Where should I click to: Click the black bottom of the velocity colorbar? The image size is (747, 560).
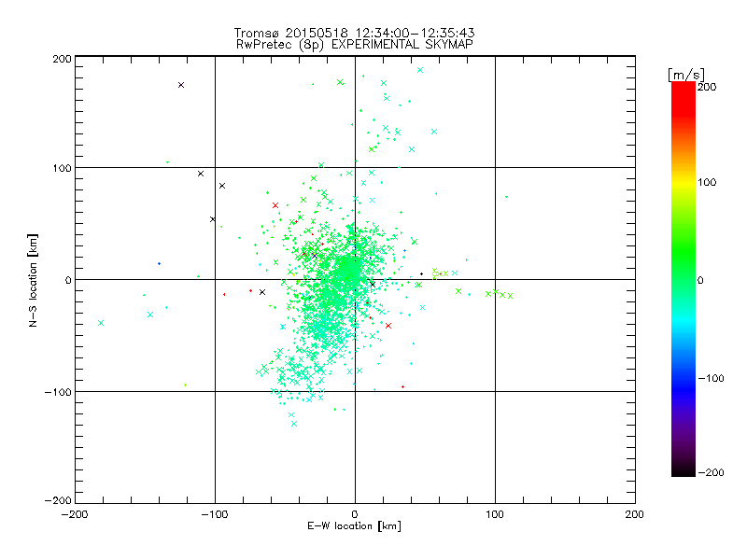(684, 470)
